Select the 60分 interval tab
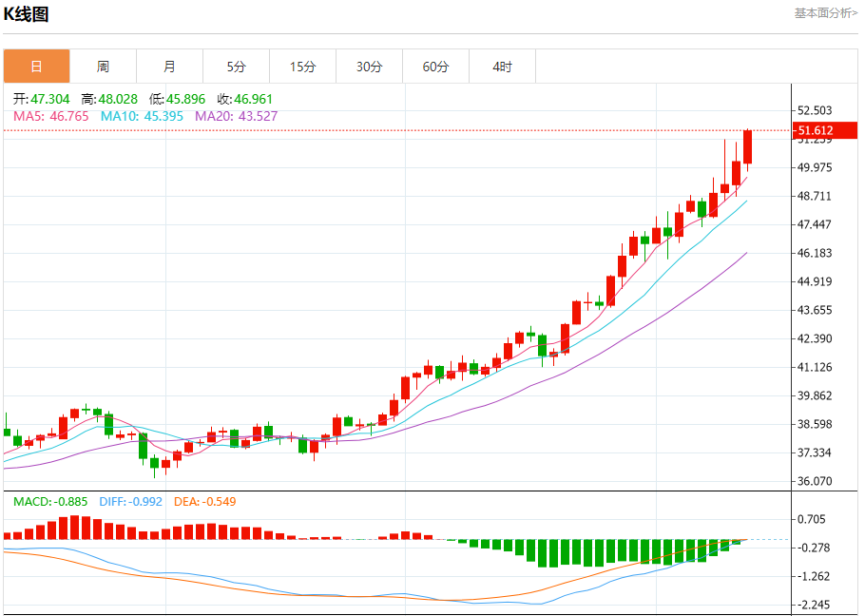This screenshot has height=616, width=865. [x=435, y=67]
